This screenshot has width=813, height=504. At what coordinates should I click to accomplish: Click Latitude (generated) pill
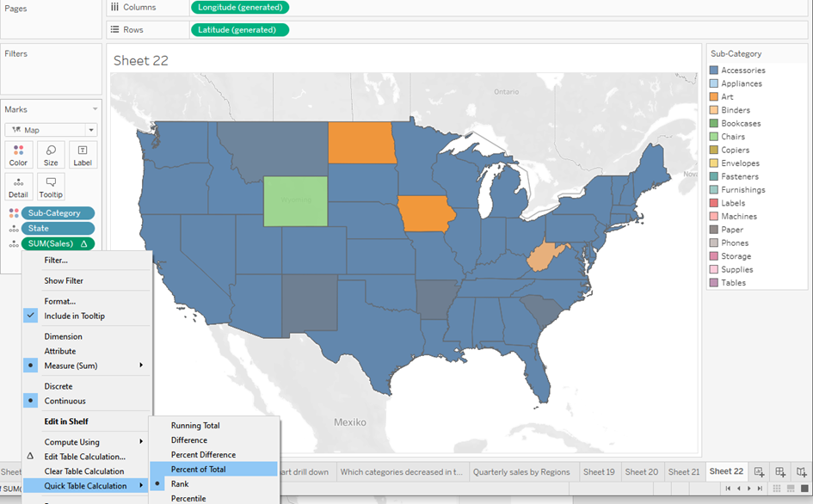tap(240, 29)
